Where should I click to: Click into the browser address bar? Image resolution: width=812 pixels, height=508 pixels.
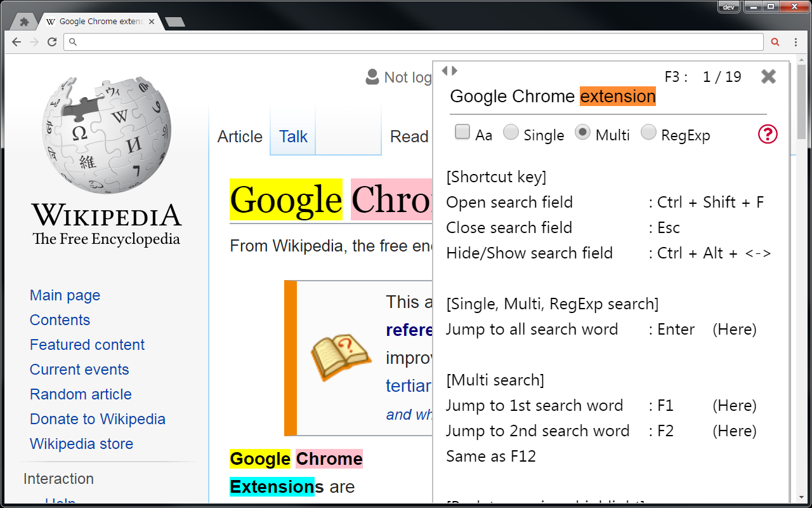tap(414, 42)
